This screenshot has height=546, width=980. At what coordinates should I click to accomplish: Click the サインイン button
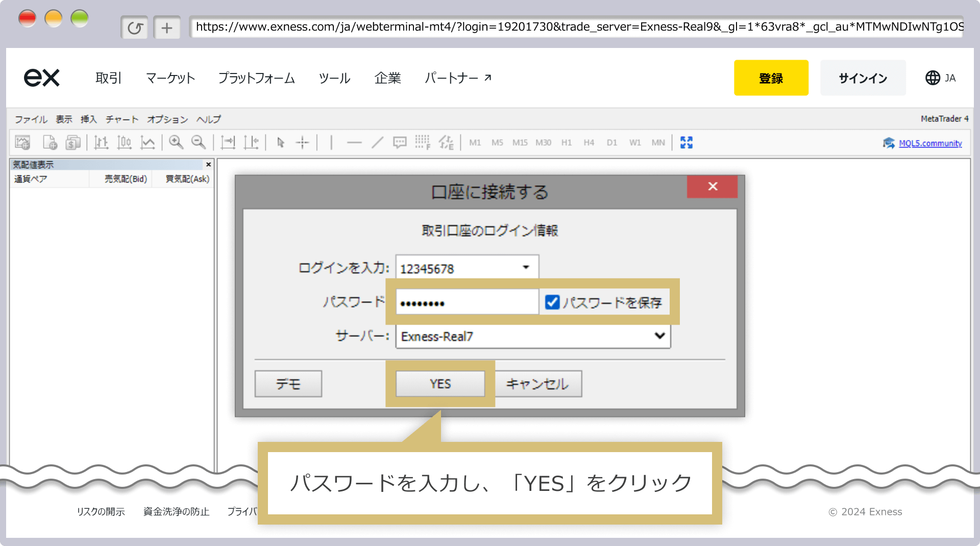click(863, 78)
